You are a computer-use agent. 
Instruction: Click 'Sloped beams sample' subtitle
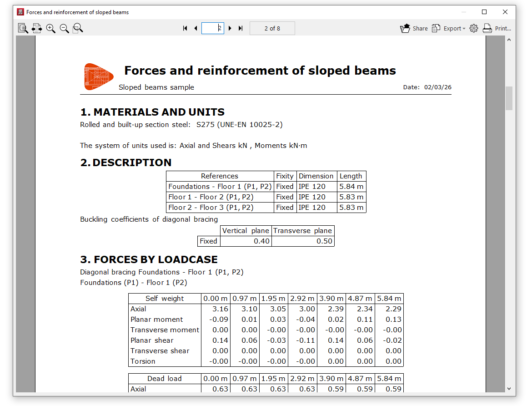click(156, 87)
